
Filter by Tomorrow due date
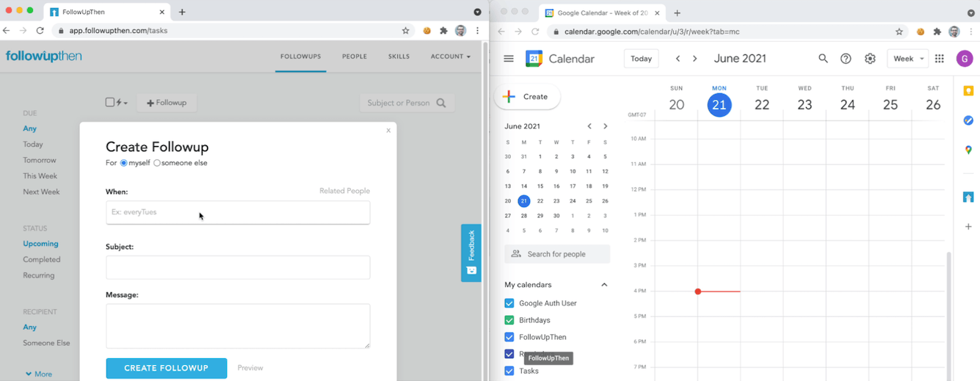click(40, 160)
